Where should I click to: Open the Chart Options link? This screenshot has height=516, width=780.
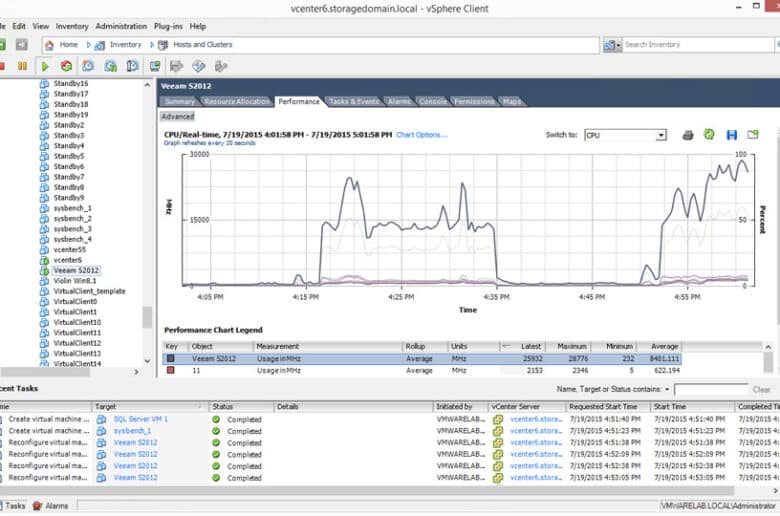[422, 135]
